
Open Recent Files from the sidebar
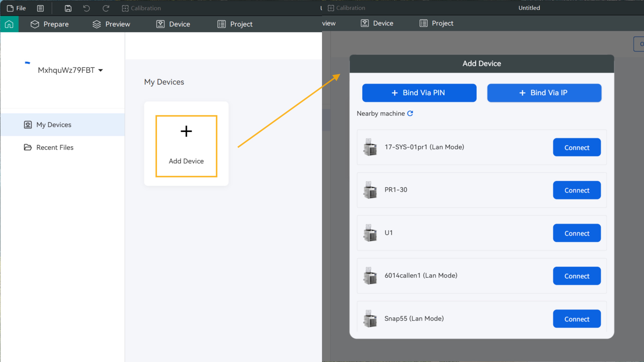coord(55,147)
